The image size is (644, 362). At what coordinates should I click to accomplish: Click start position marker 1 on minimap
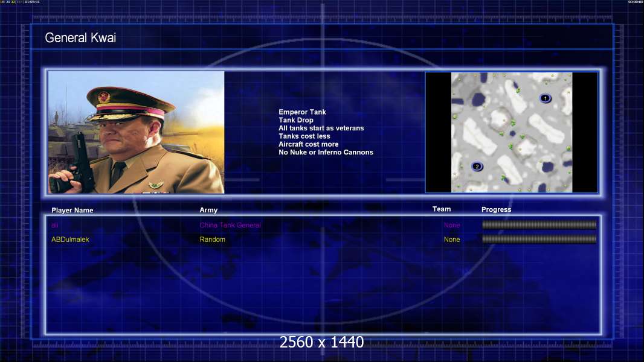pyautogui.click(x=545, y=98)
